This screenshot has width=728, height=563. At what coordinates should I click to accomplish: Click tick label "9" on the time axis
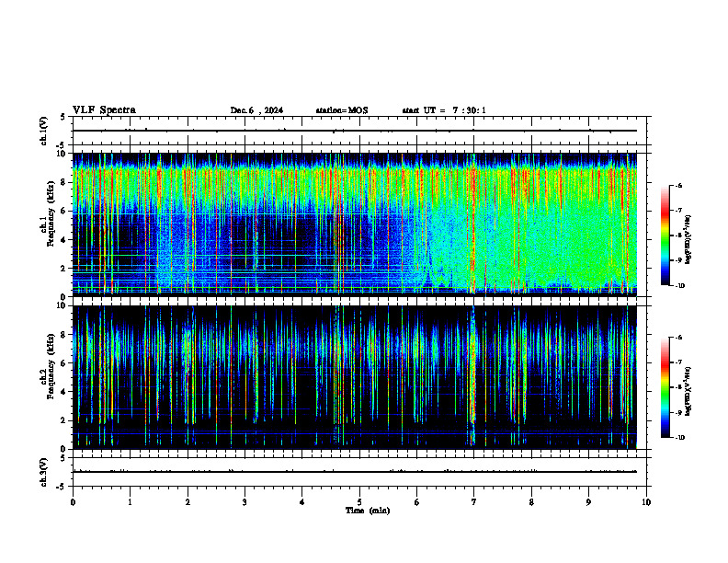point(588,502)
